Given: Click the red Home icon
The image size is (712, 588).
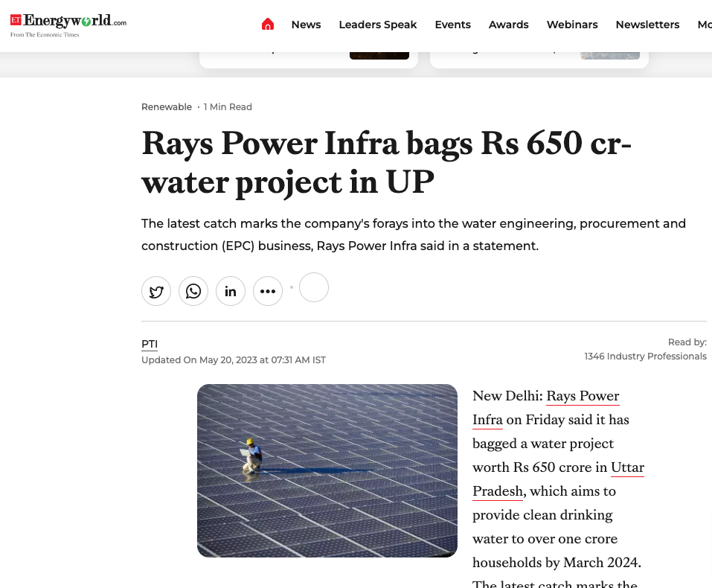Looking at the screenshot, I should (x=268, y=25).
